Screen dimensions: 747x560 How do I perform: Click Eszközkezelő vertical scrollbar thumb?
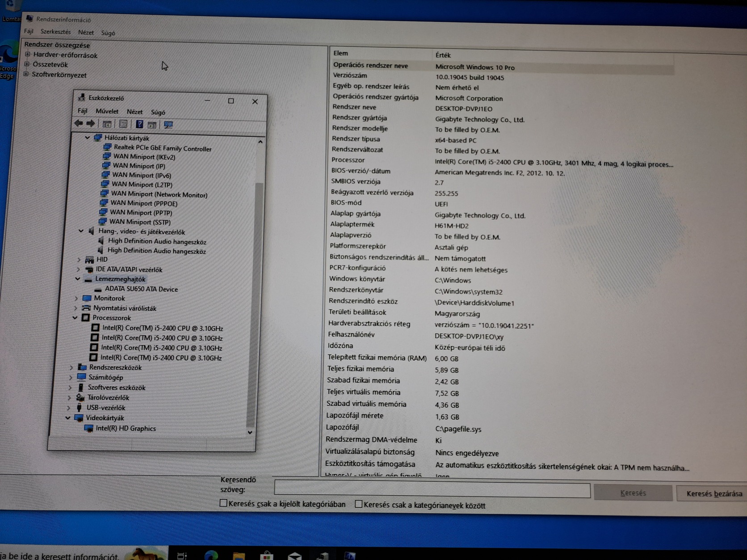point(256,305)
